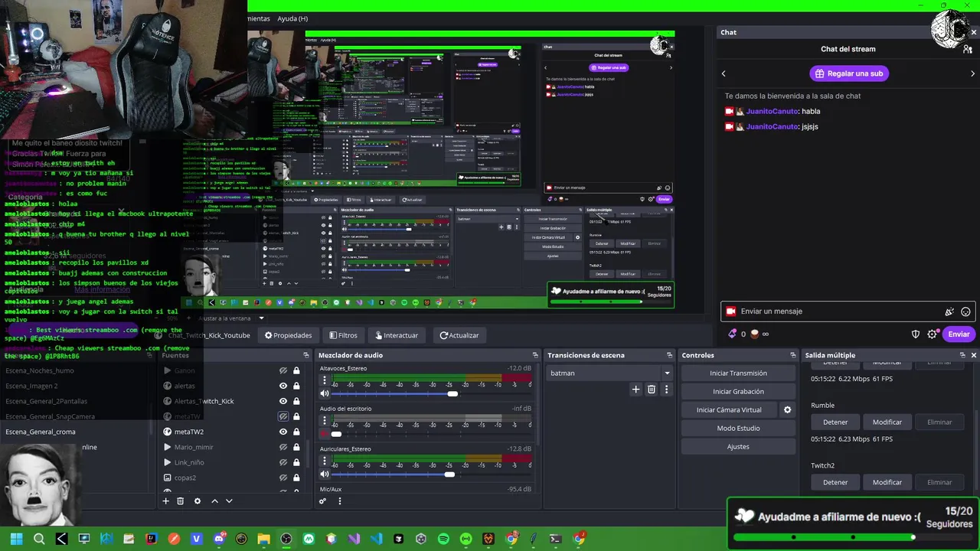Open Auriculares_Estereo three-dot options
Viewport: 980px width, 551px height.
point(325,461)
